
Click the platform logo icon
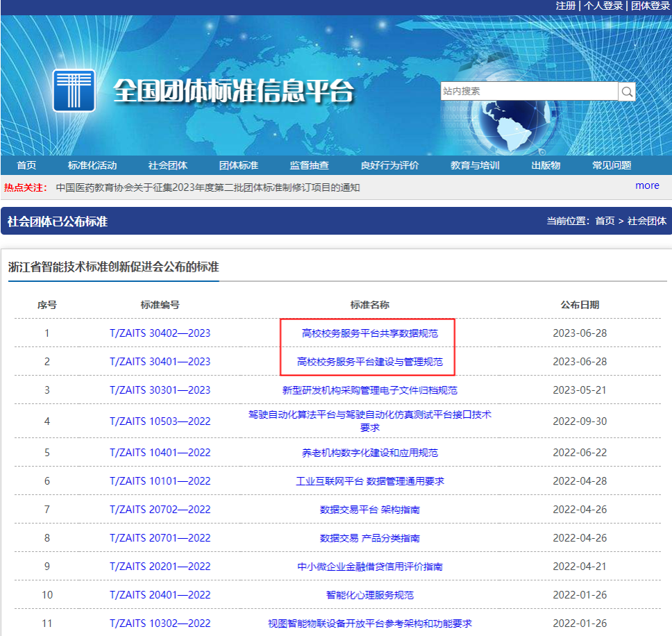[x=74, y=90]
